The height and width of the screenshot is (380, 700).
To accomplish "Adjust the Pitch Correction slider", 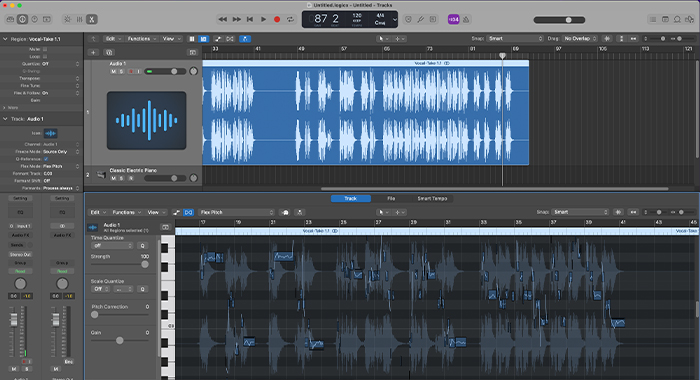I will point(120,314).
